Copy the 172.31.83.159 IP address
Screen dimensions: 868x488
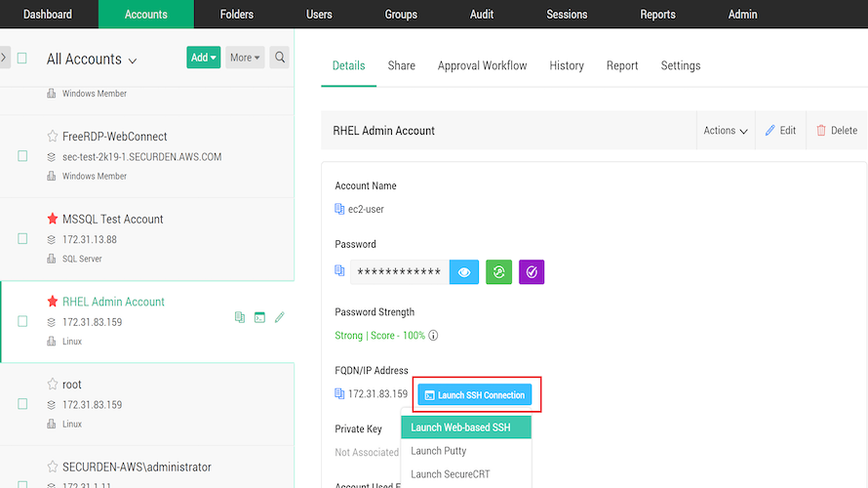click(x=339, y=394)
